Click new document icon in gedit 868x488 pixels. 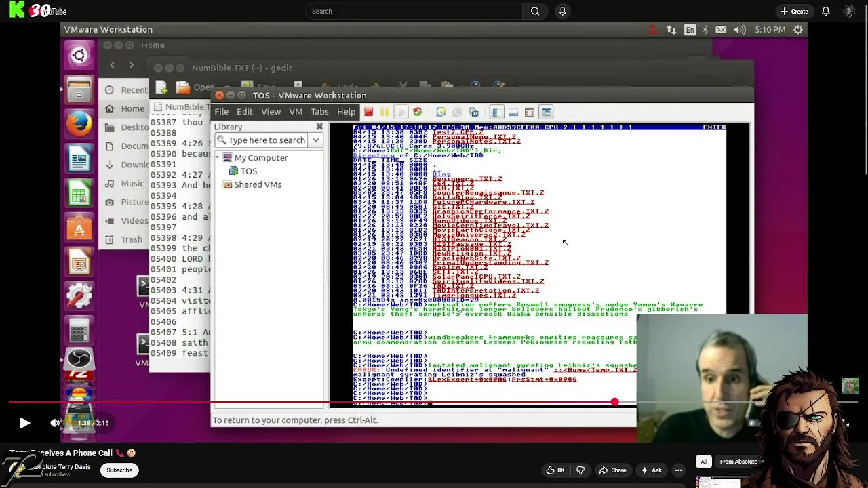[161, 87]
